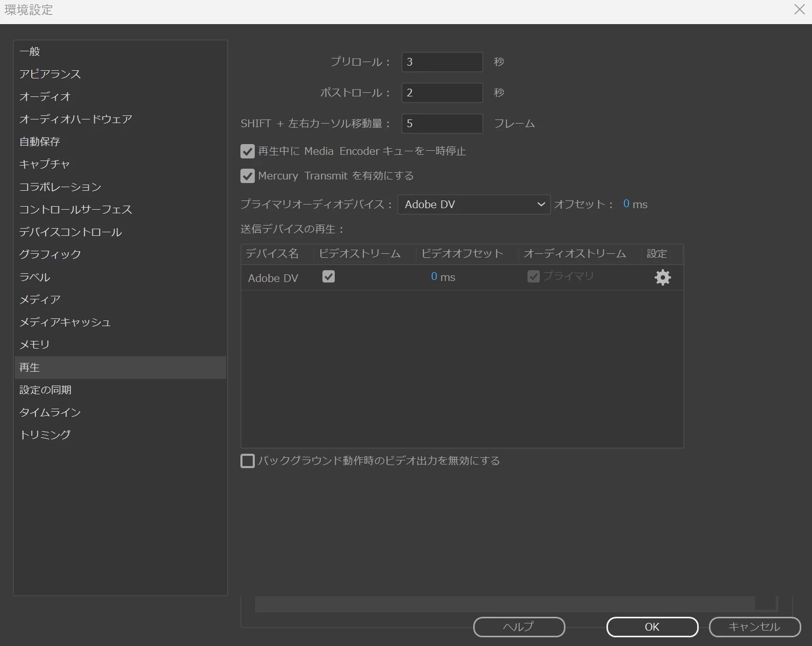The height and width of the screenshot is (646, 812).
Task: Select メディアキャッシュ category
Action: [120, 322]
